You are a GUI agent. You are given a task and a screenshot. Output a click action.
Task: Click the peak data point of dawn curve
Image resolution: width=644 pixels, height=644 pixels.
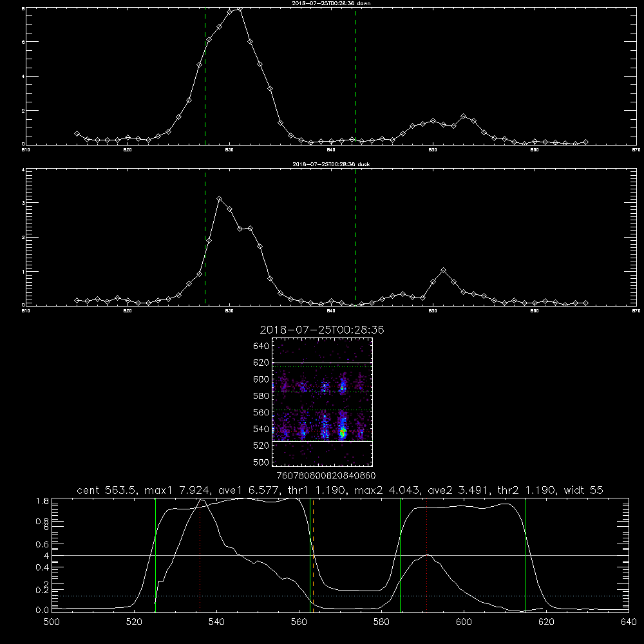240,9
